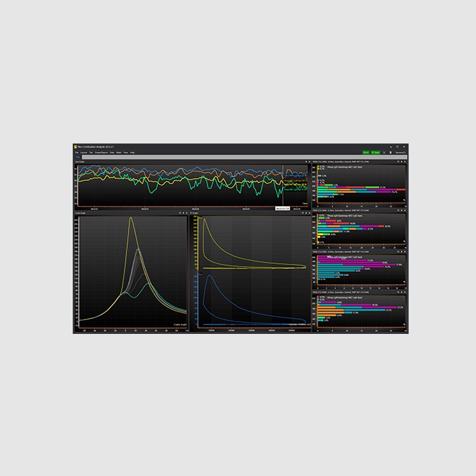
Task: Open the File menu
Action: tap(77, 153)
